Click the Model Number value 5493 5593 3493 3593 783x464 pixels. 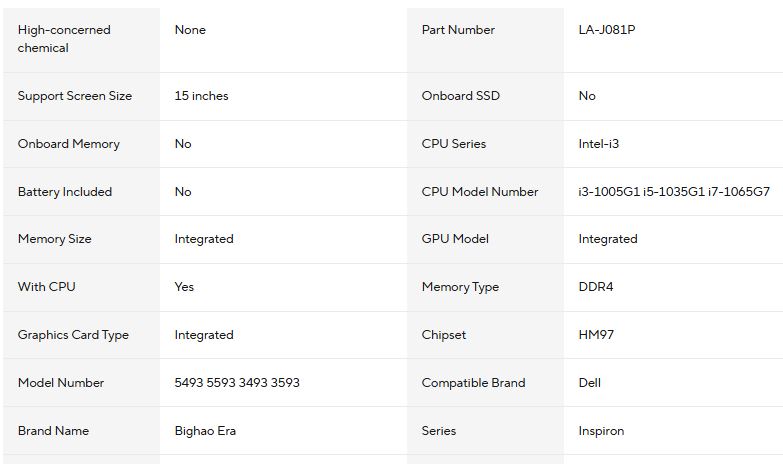click(236, 383)
